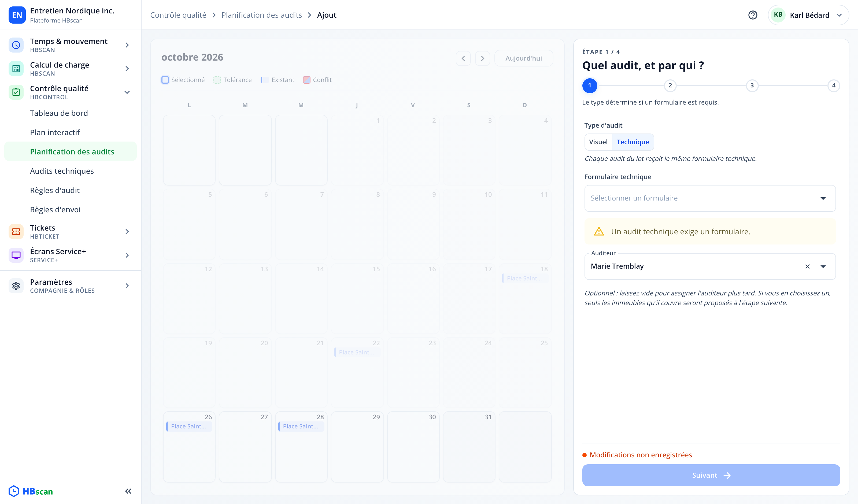Click Place Saint event on October 28
The width and height of the screenshot is (858, 504).
click(301, 426)
